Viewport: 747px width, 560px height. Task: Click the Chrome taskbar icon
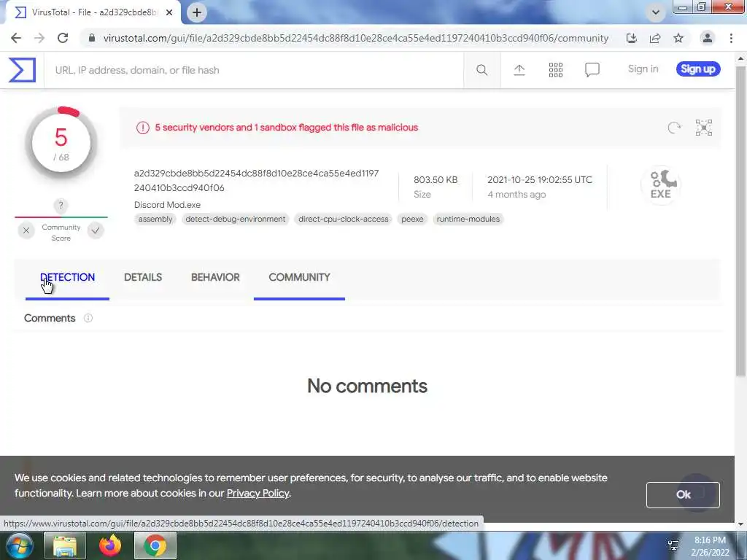[155, 545]
